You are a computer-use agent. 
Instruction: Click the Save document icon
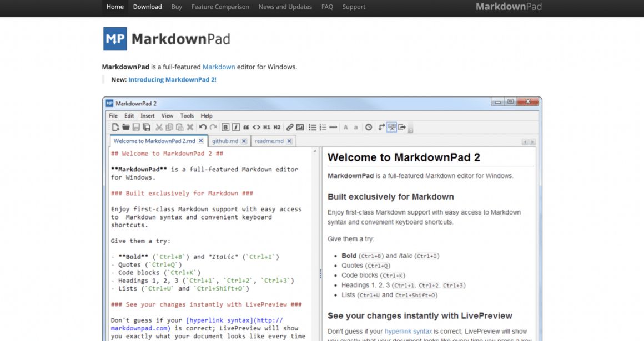137,127
